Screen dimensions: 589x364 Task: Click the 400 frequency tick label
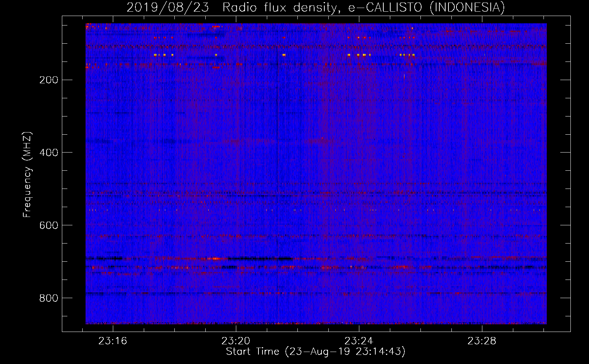[x=49, y=153]
